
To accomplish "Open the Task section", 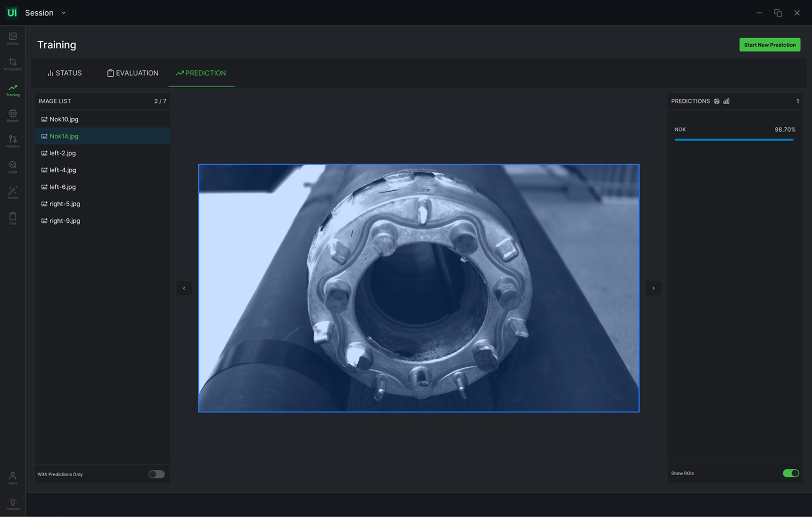I will pos(12,219).
